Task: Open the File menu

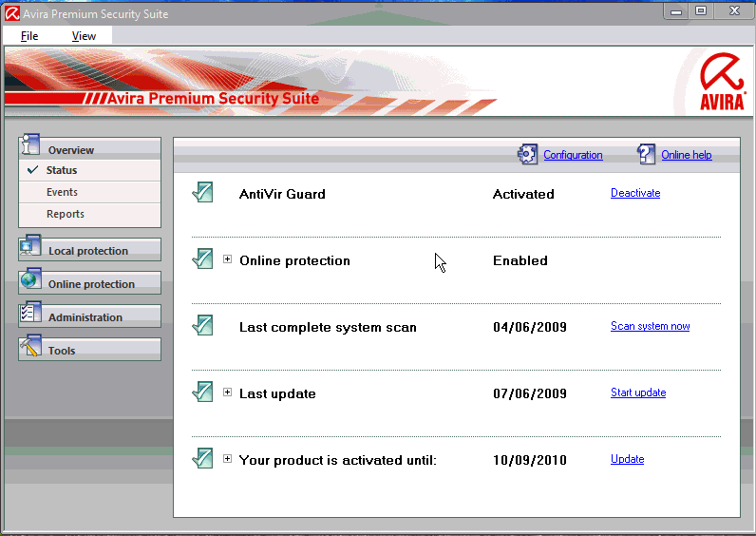Action: (29, 36)
